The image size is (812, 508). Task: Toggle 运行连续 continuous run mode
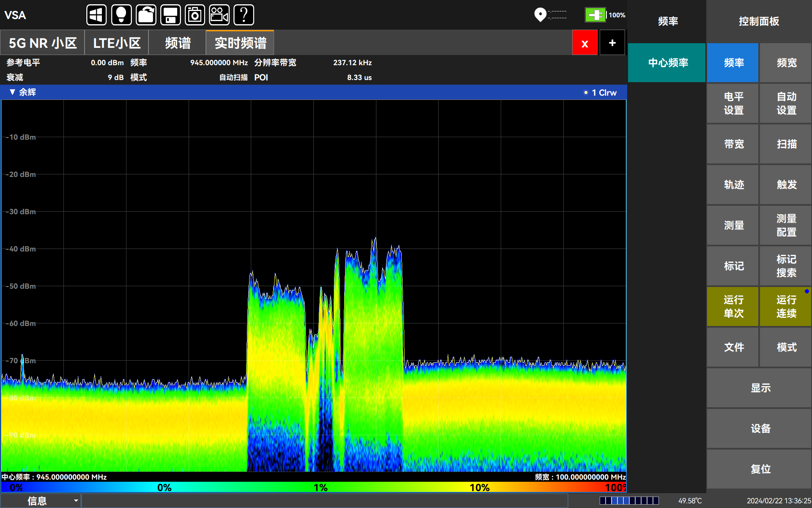[786, 306]
